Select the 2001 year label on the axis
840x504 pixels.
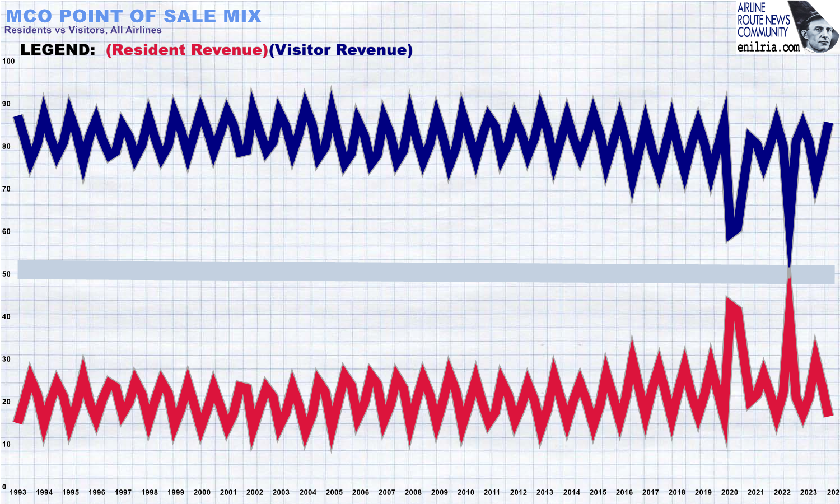tap(228, 492)
